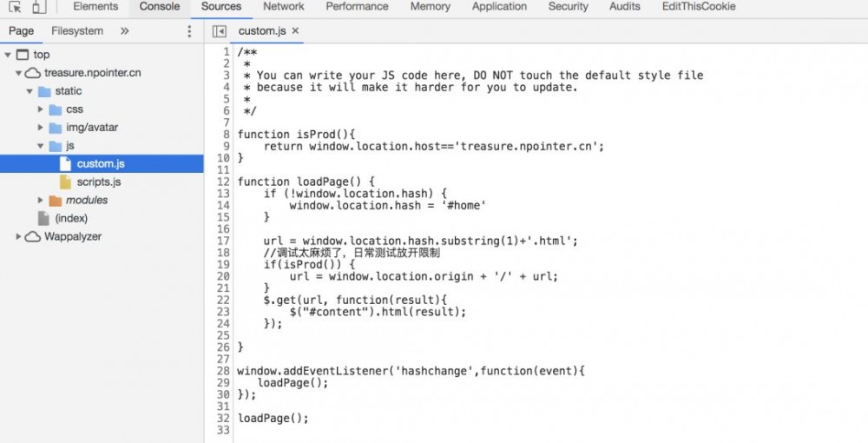This screenshot has width=868, height=443.
Task: Select the custom.js file in tree
Action: [102, 164]
